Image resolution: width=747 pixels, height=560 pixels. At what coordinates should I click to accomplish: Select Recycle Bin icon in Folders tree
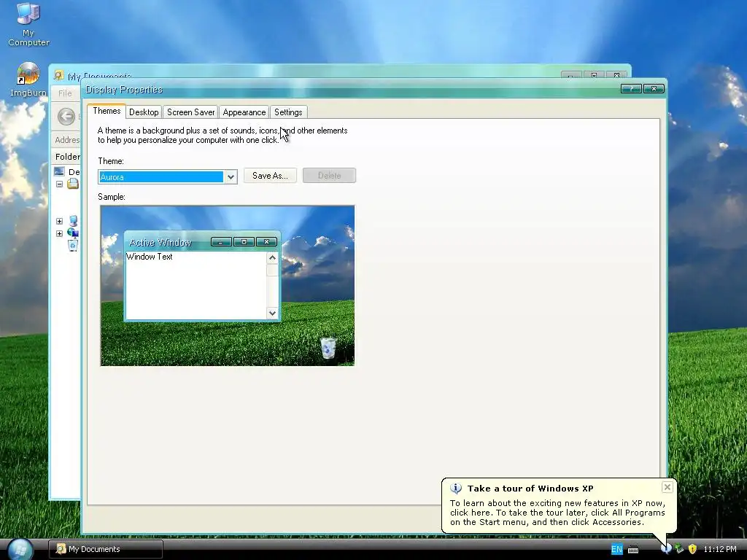pyautogui.click(x=72, y=245)
